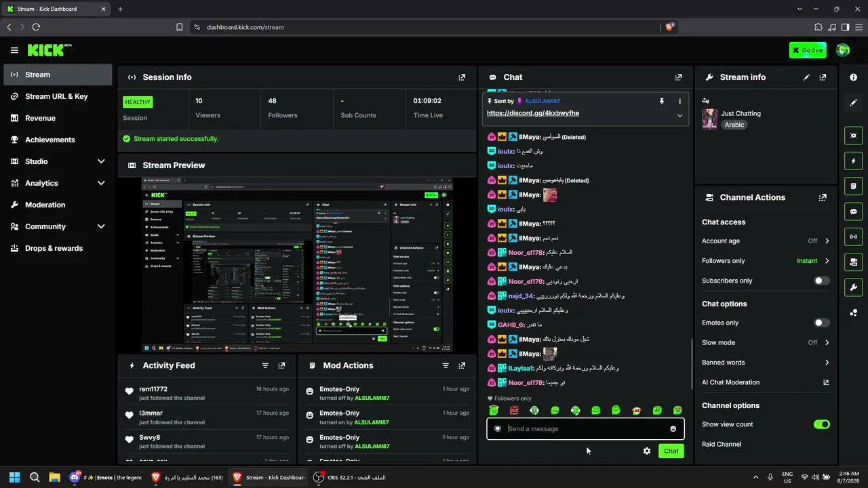Expand the pinned message chevron

pos(679,115)
